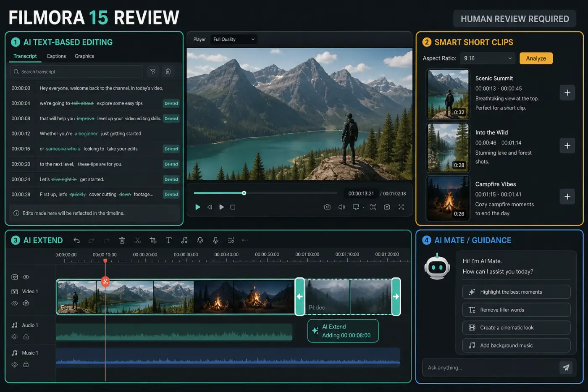The height and width of the screenshot is (392, 588).
Task: Click Highlight the best moments suggestion
Action: click(x=516, y=292)
